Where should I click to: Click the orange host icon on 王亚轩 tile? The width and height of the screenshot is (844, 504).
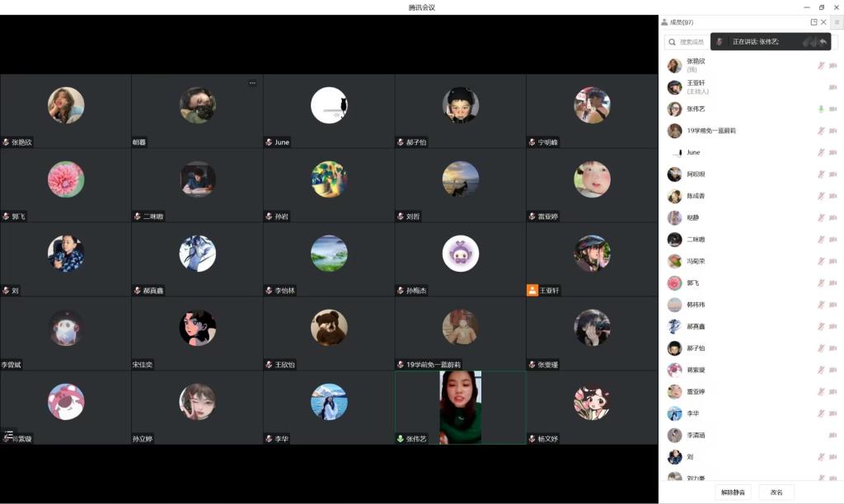tap(532, 291)
